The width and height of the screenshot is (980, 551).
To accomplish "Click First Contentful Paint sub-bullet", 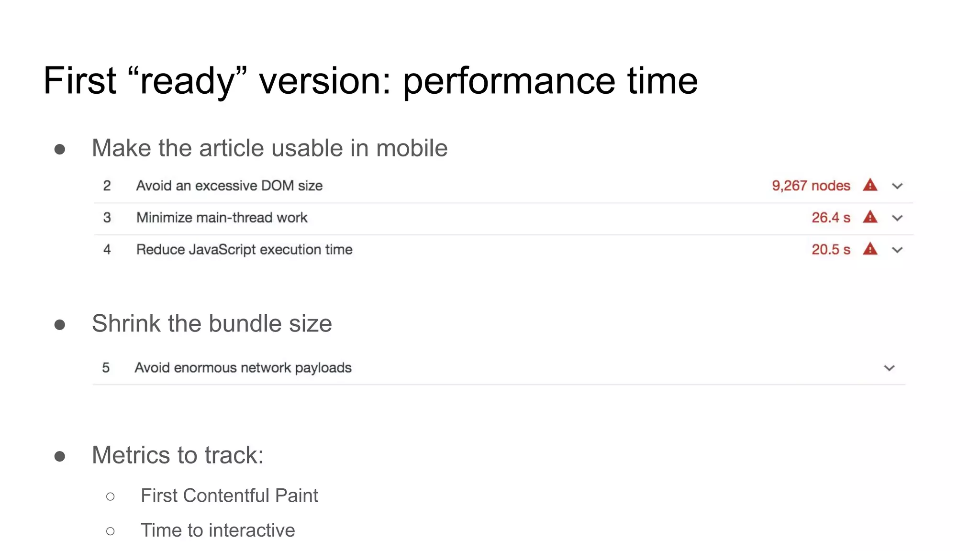I will pos(229,496).
